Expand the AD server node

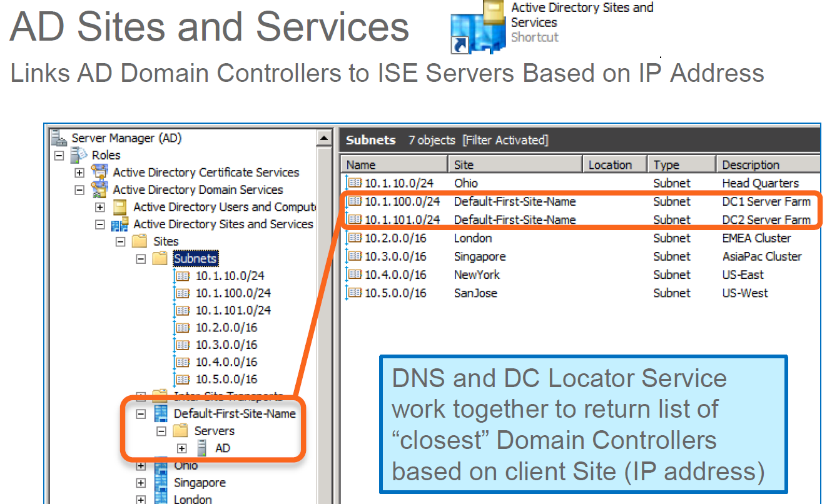coord(182,448)
